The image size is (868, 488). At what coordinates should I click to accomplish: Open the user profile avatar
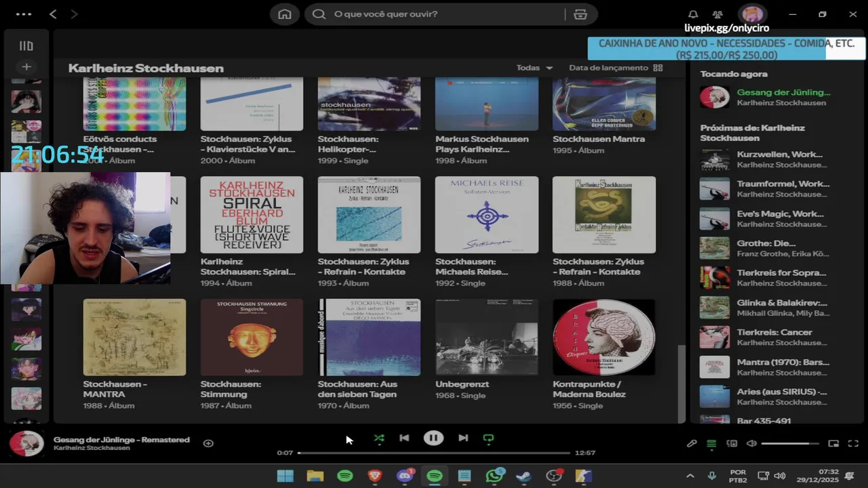pyautogui.click(x=752, y=14)
